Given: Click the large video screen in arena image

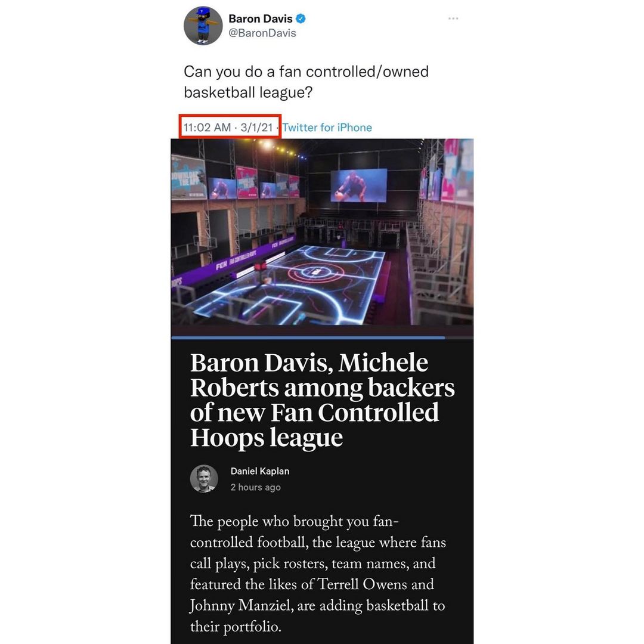Looking at the screenshot, I should 358,185.
